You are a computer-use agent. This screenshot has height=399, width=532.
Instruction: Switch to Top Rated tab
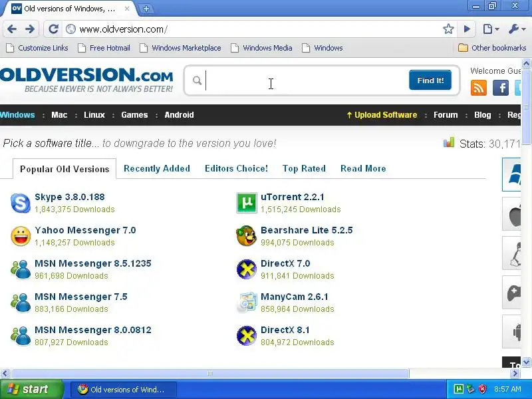304,169
